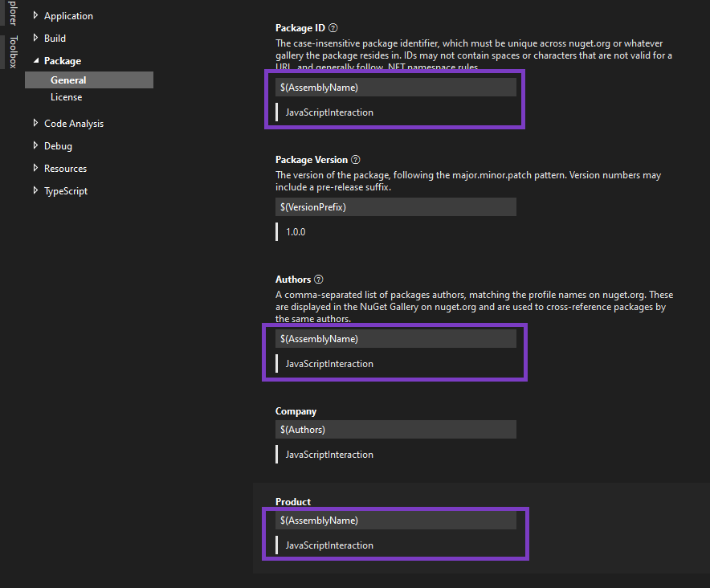
Task: Expand the Build section
Action: [35, 39]
